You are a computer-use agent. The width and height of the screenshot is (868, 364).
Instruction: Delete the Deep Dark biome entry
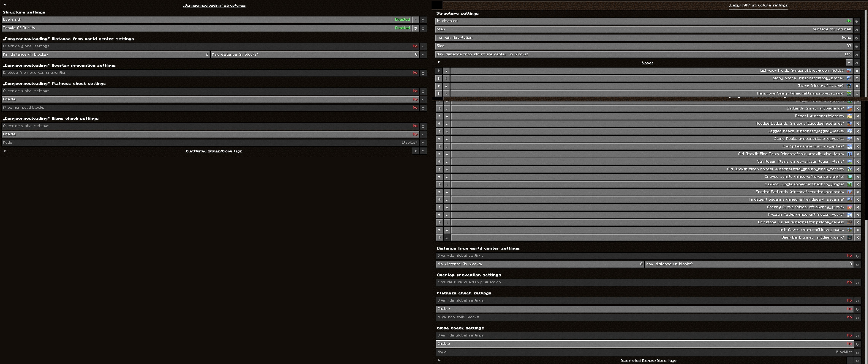(858, 238)
